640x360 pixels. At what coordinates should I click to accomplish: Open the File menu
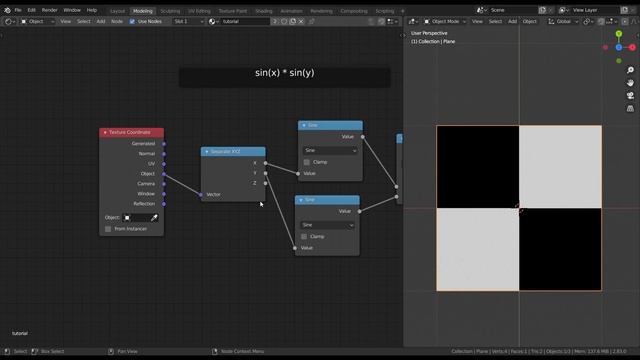[18, 10]
